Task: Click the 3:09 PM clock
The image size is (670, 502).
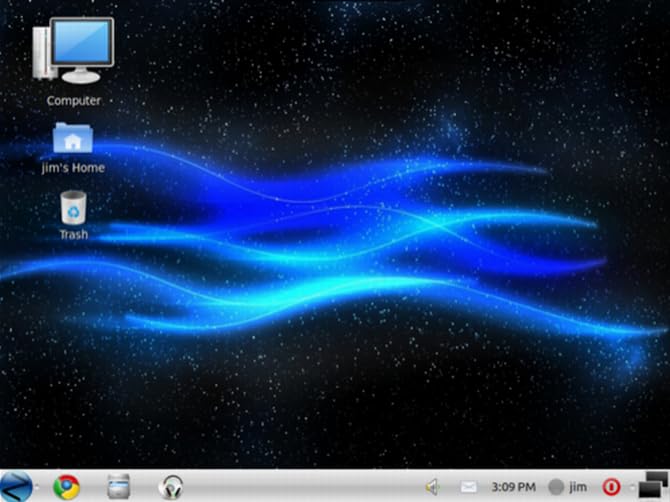Action: tap(513, 487)
